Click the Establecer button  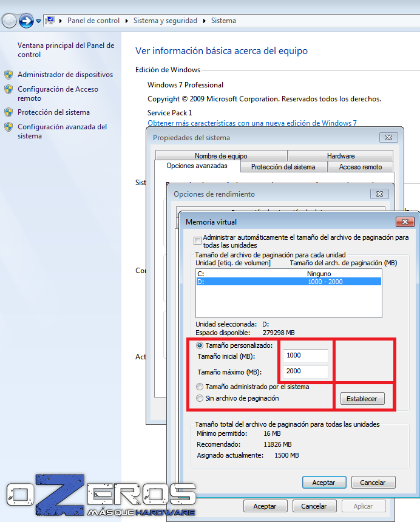362,399
